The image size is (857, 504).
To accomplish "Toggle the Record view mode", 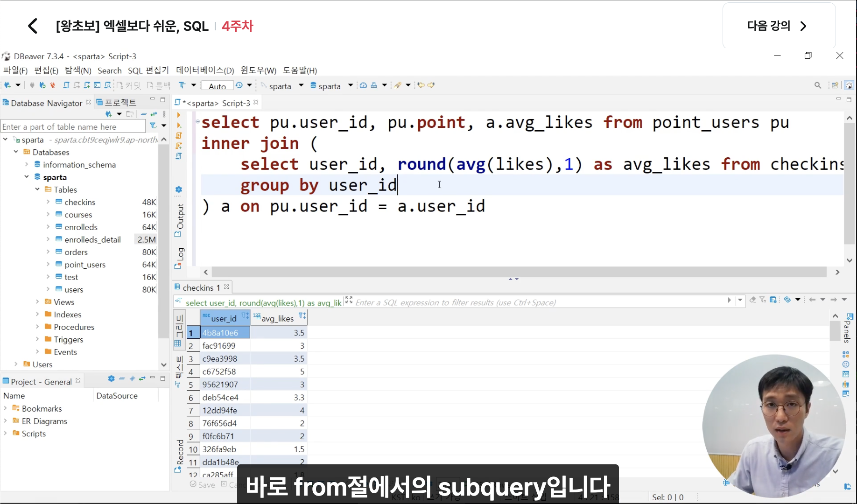I will pos(180,456).
